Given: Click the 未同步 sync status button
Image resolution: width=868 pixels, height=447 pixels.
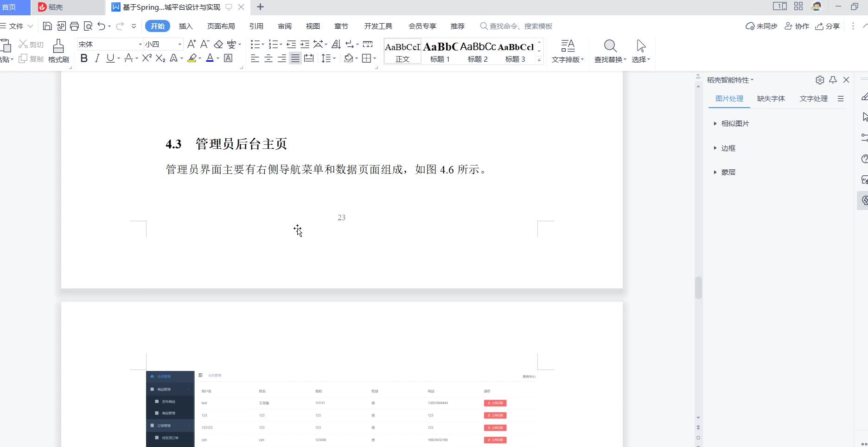Looking at the screenshot, I should coord(761,26).
